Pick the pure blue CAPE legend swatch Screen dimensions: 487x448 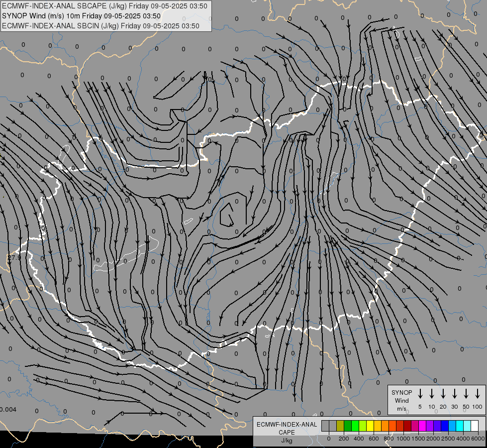coord(445,426)
